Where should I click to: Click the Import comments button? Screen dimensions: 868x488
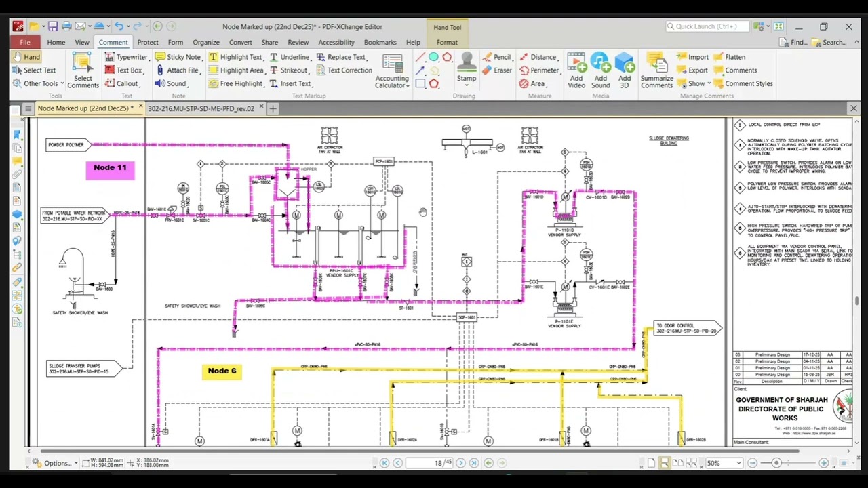(692, 57)
